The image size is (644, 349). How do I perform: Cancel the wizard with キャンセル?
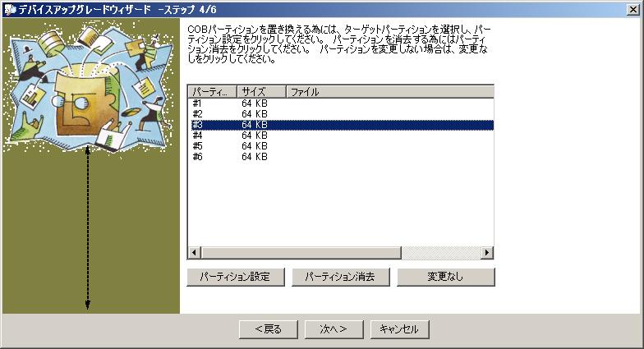[x=399, y=329]
